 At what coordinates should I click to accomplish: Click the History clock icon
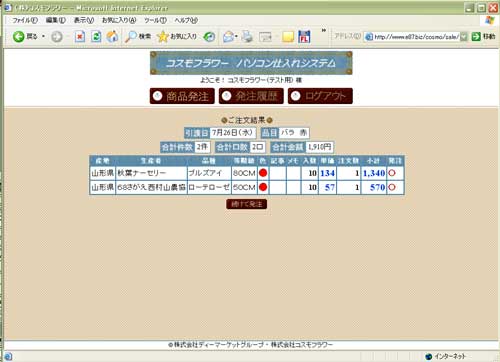point(209,37)
